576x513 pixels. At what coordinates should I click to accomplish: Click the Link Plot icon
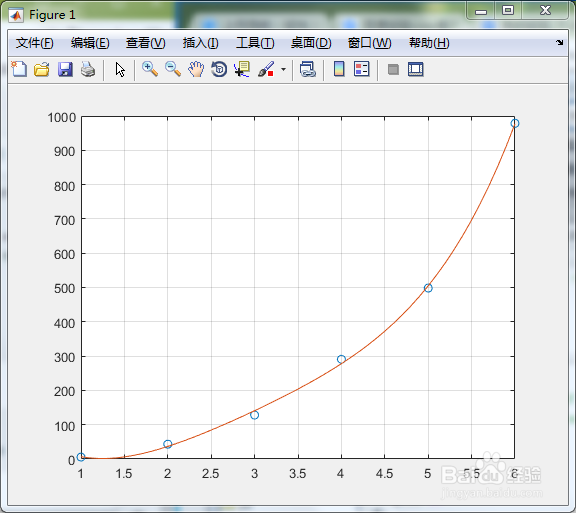[x=308, y=69]
